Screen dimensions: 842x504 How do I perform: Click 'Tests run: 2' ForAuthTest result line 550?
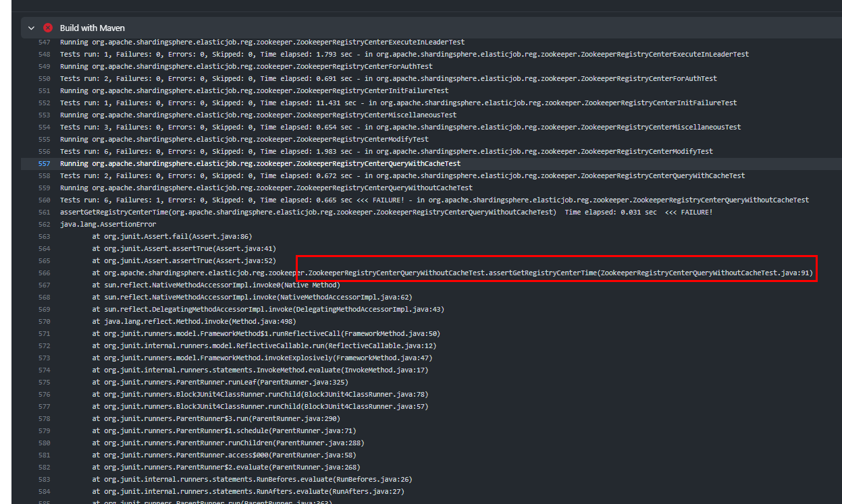pyautogui.click(x=388, y=78)
